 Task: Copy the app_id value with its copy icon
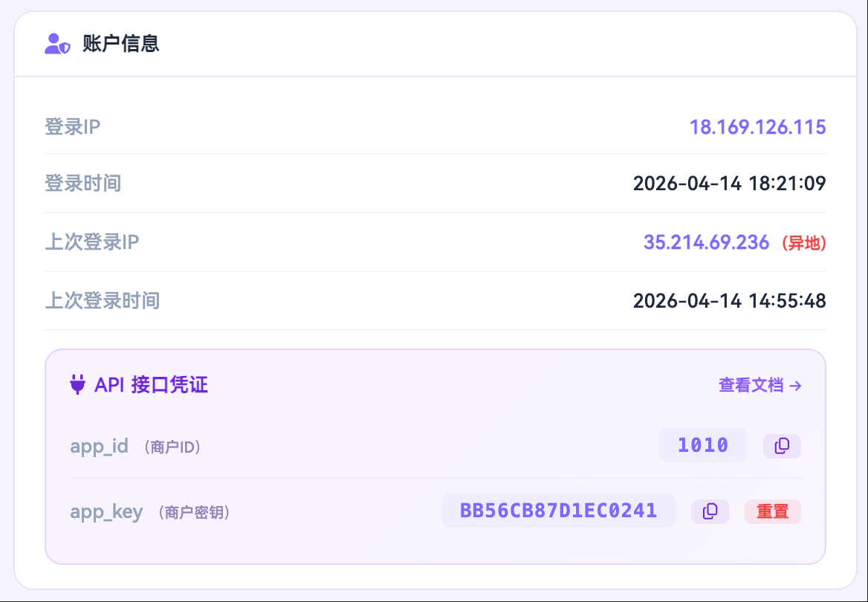(782, 446)
